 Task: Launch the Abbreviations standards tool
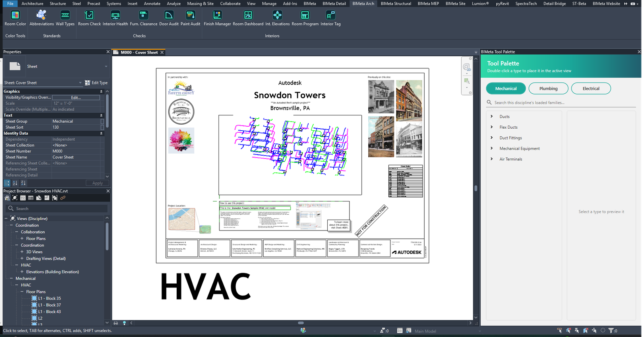[x=41, y=18]
